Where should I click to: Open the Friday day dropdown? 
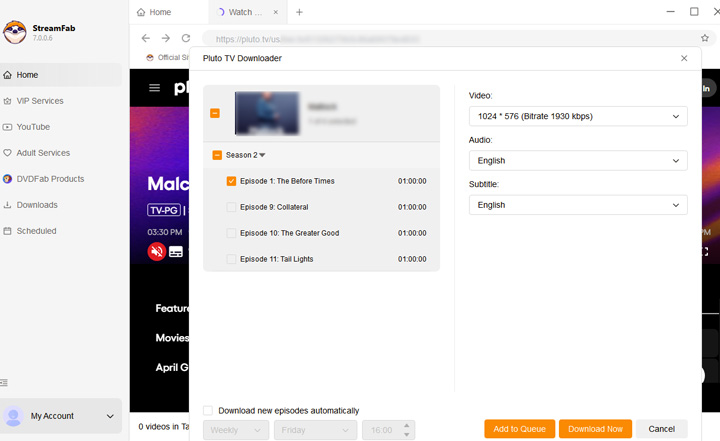[x=315, y=430]
